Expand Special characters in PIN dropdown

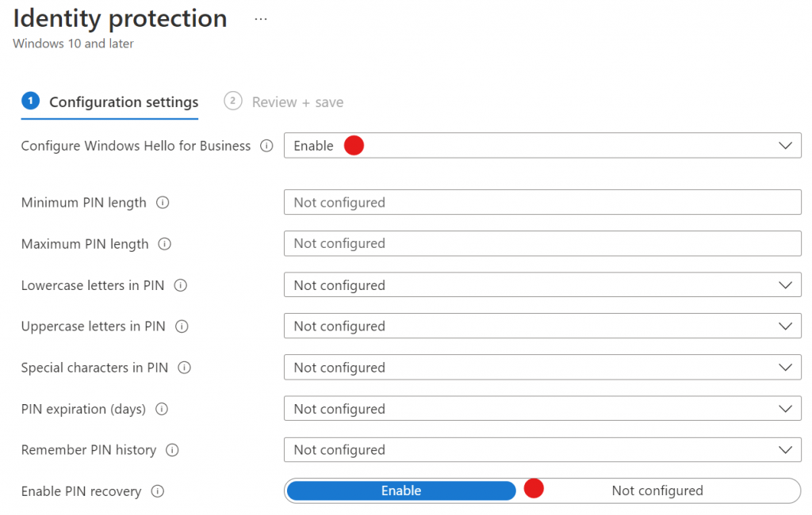click(542, 367)
